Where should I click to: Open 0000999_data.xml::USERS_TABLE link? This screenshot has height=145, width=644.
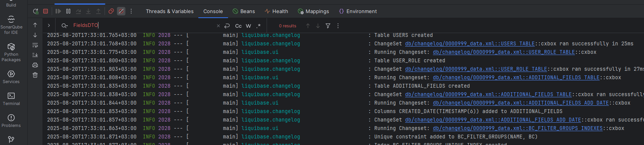pos(470,43)
